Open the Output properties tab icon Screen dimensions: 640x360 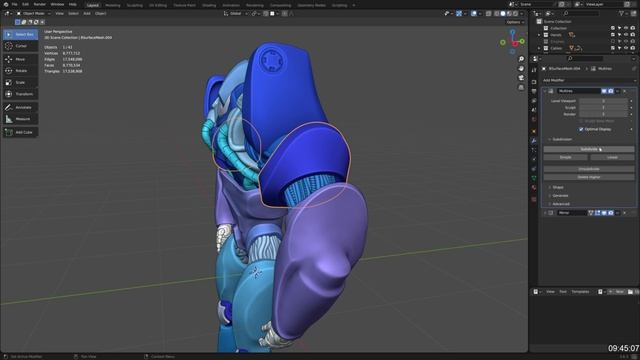pyautogui.click(x=534, y=91)
